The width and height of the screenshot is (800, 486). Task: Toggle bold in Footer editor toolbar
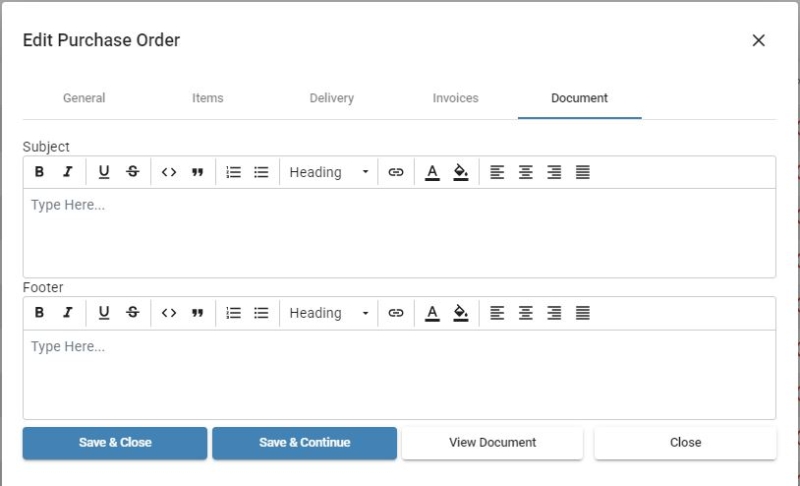pyautogui.click(x=39, y=313)
